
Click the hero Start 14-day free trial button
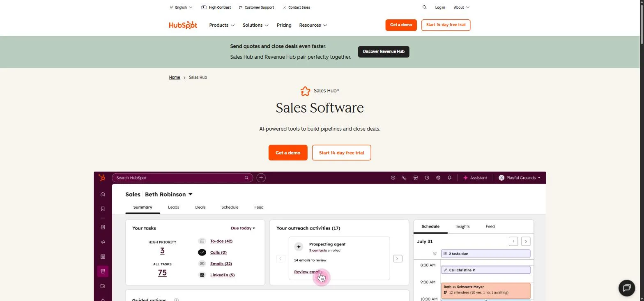pos(341,153)
